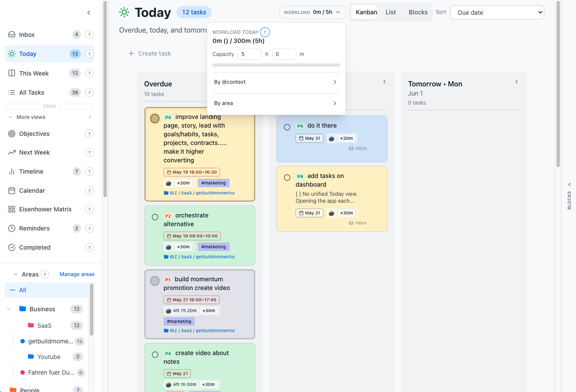Viewport: 576px width, 392px height.
Task: Complete the orchestrate alternative task
Action: click(155, 217)
